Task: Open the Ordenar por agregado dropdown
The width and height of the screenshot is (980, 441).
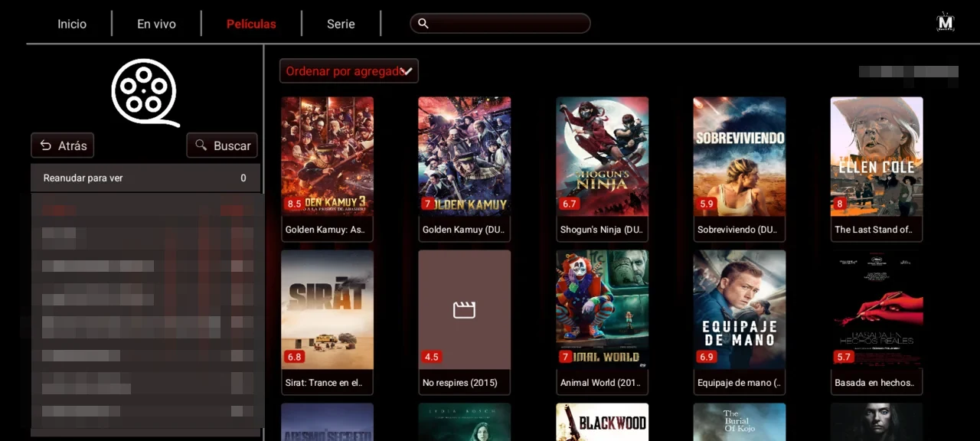Action: (x=349, y=71)
